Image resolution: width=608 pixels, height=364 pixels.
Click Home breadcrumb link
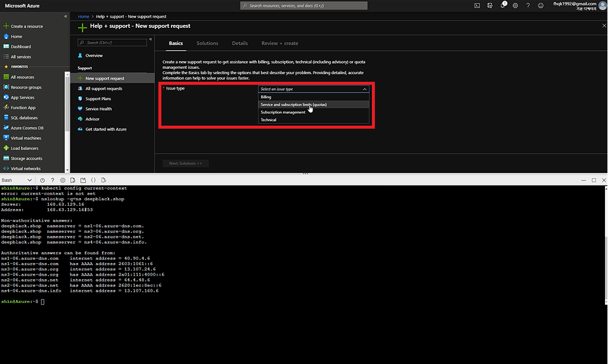pos(84,17)
